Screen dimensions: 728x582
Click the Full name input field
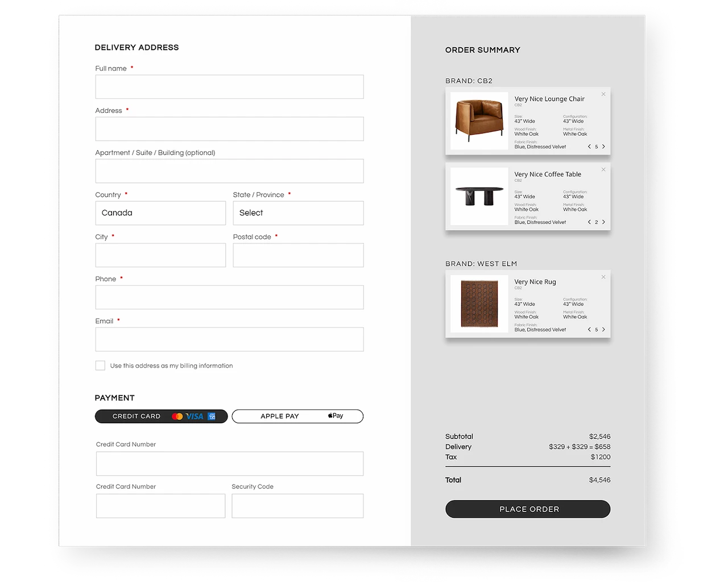pos(229,87)
